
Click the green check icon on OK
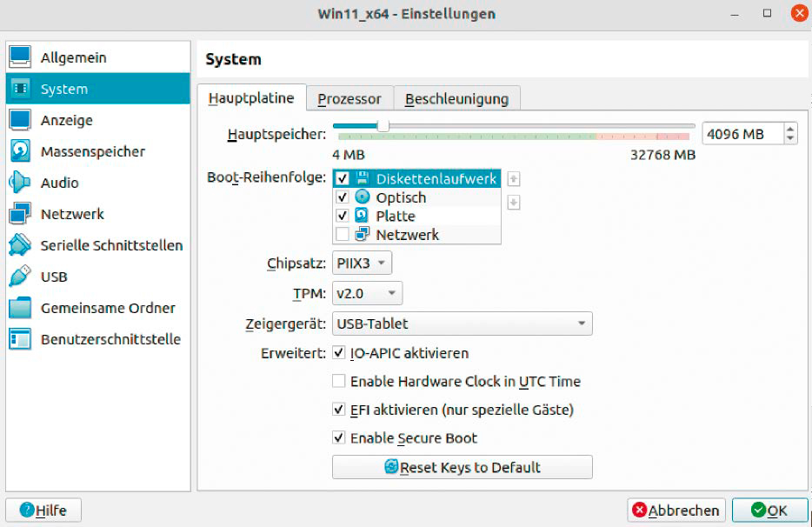tap(758, 510)
